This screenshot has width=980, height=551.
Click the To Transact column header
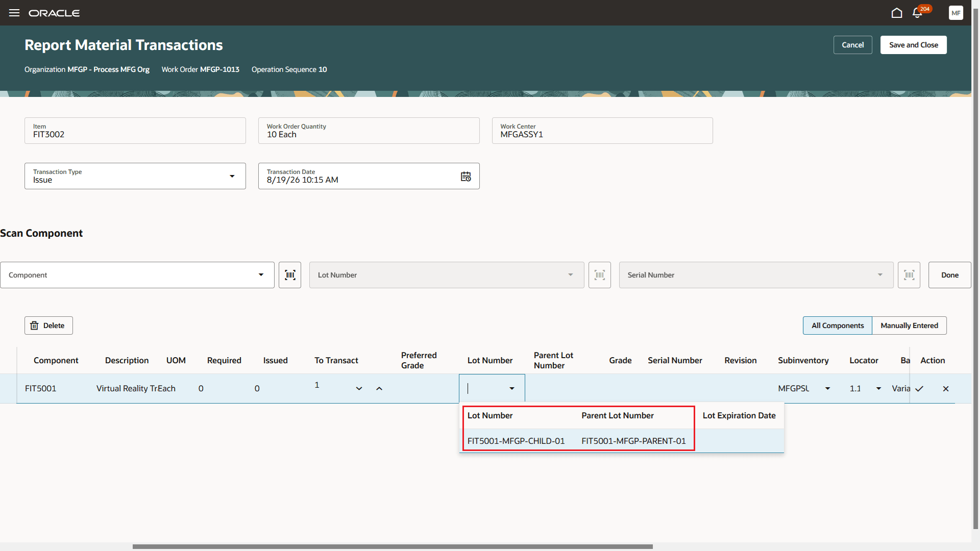(336, 361)
